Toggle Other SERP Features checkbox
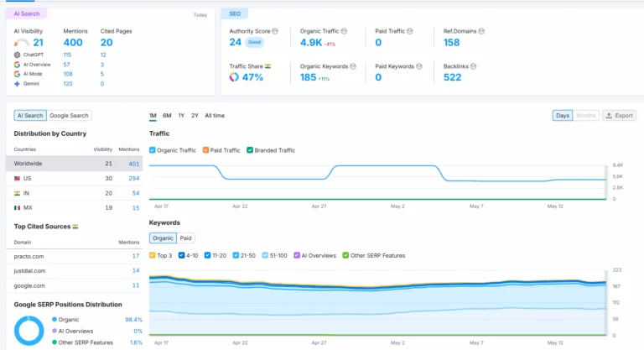 (345, 255)
